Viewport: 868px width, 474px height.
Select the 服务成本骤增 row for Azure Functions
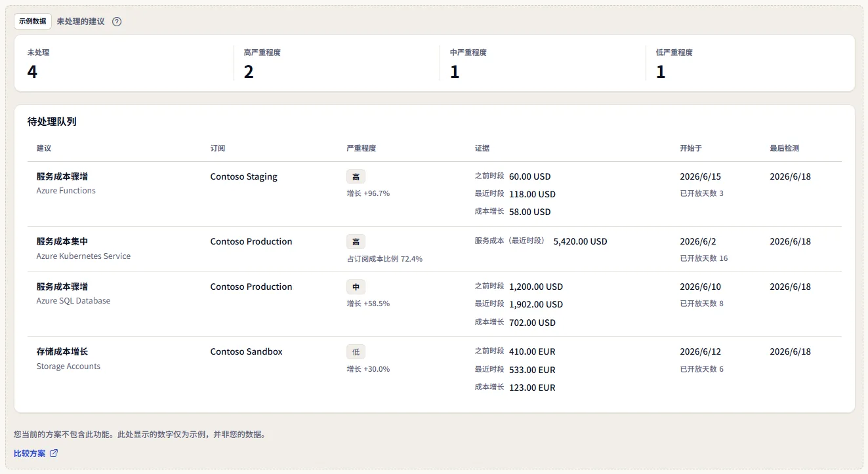click(434, 194)
